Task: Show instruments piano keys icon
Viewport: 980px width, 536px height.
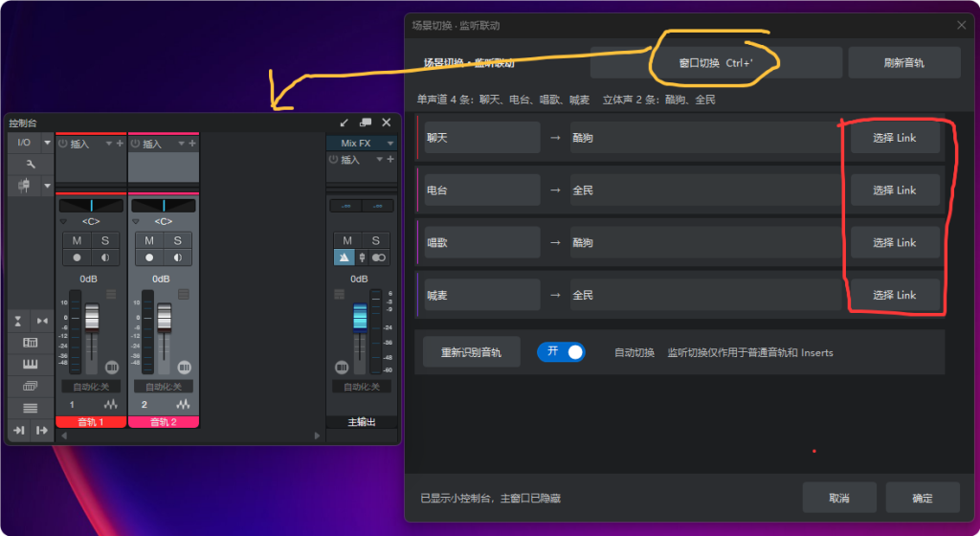Action: click(x=30, y=365)
